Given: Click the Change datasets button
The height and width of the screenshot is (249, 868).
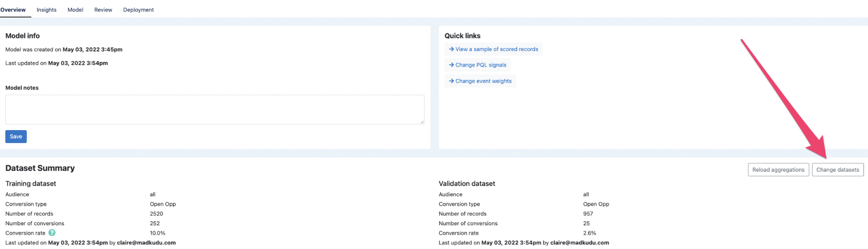Looking at the screenshot, I should coord(838,170).
